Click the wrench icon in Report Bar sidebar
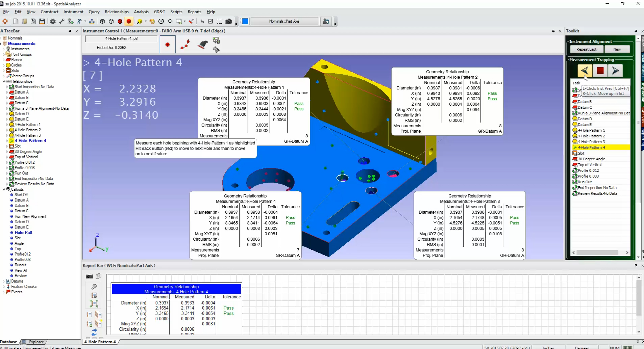This screenshot has width=644, height=349. (x=94, y=287)
